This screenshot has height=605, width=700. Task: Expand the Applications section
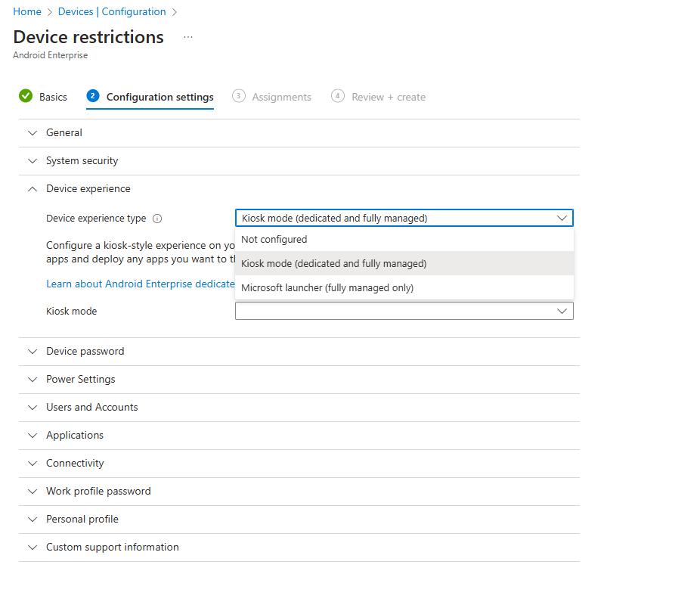point(75,435)
